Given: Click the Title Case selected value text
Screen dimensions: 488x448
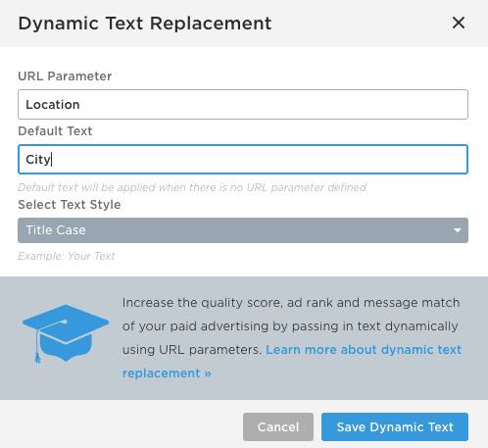Looking at the screenshot, I should [x=56, y=230].
